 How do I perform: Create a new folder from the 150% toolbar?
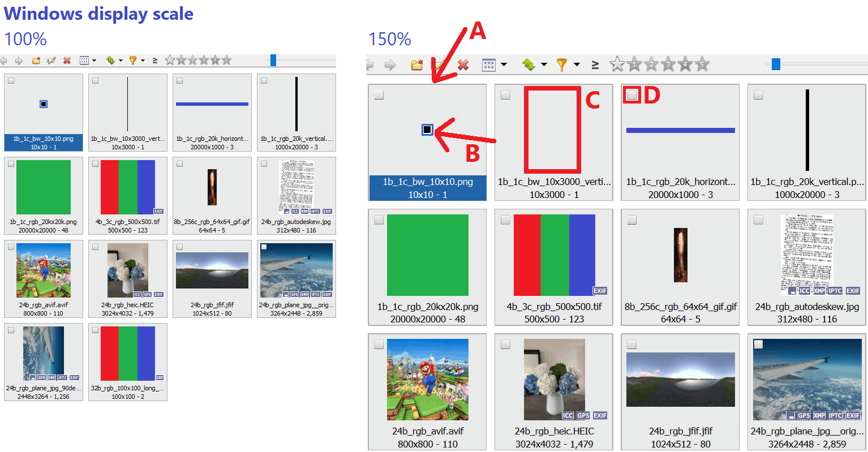(417, 65)
